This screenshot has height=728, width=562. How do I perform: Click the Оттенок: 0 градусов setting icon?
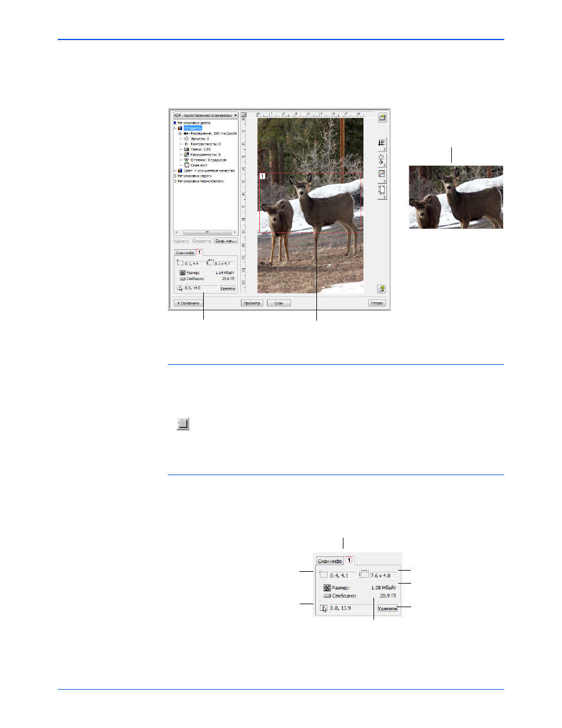pos(186,160)
